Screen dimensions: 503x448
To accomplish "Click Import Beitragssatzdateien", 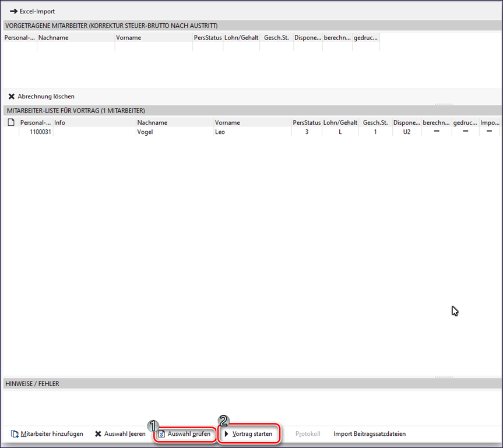I will [370, 434].
